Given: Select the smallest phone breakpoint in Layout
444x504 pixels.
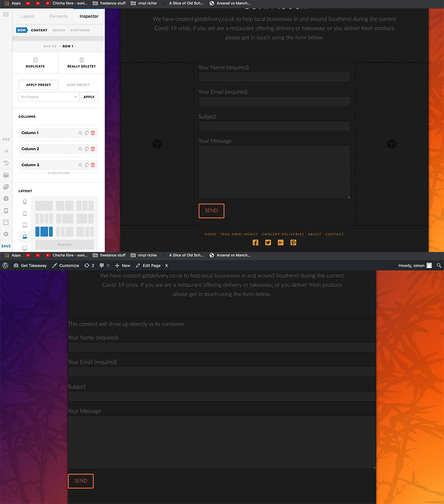Looking at the screenshot, I should (25, 202).
